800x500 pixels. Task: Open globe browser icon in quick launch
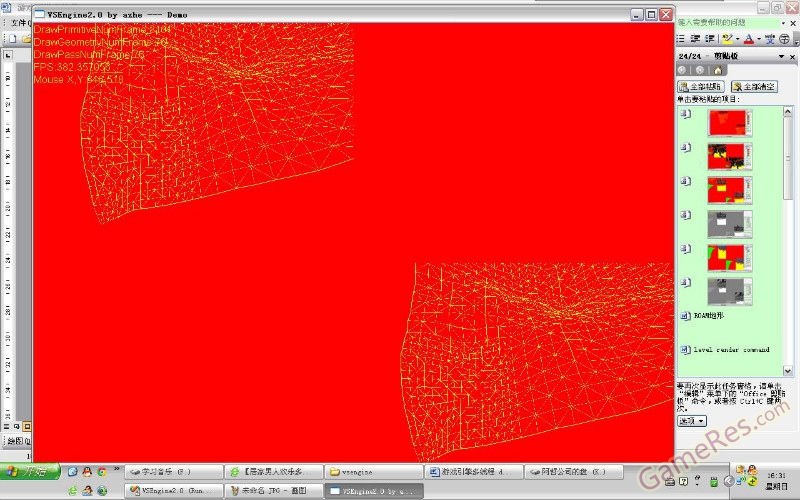[x=102, y=491]
